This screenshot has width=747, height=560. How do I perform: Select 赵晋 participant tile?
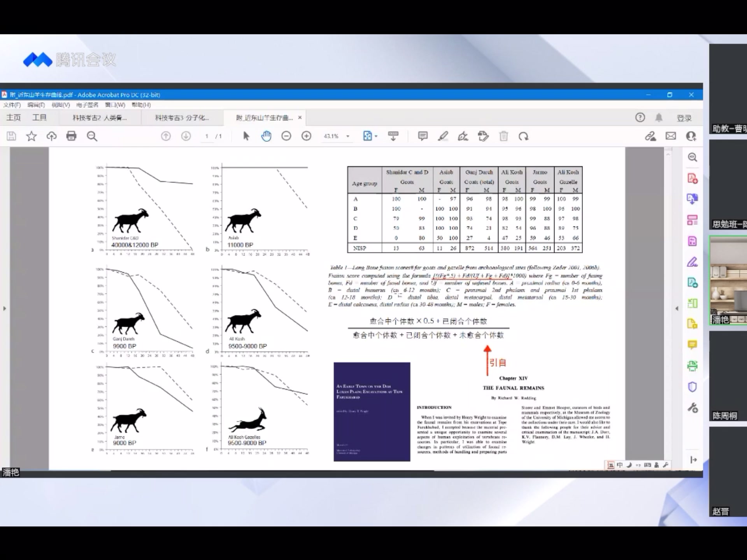point(728,472)
